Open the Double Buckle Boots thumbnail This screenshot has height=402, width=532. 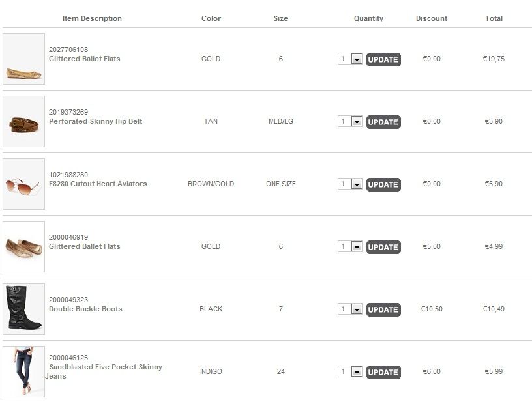(x=23, y=309)
